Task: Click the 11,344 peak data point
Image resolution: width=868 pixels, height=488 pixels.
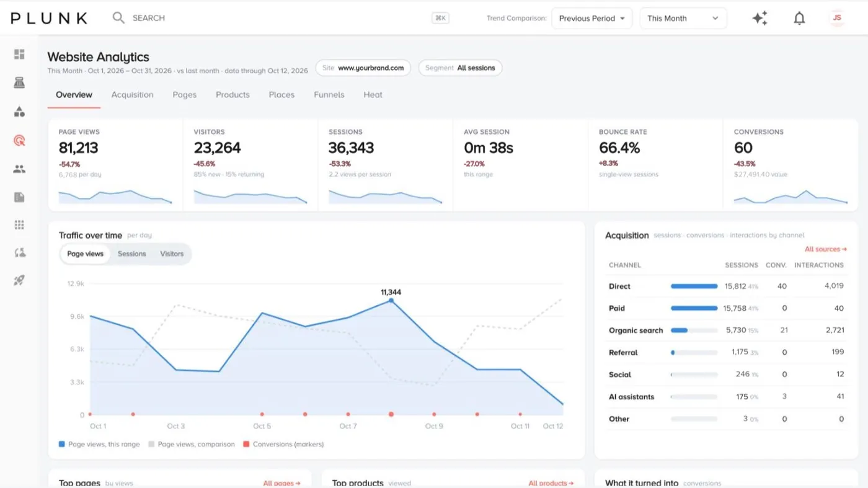Action: pos(391,300)
